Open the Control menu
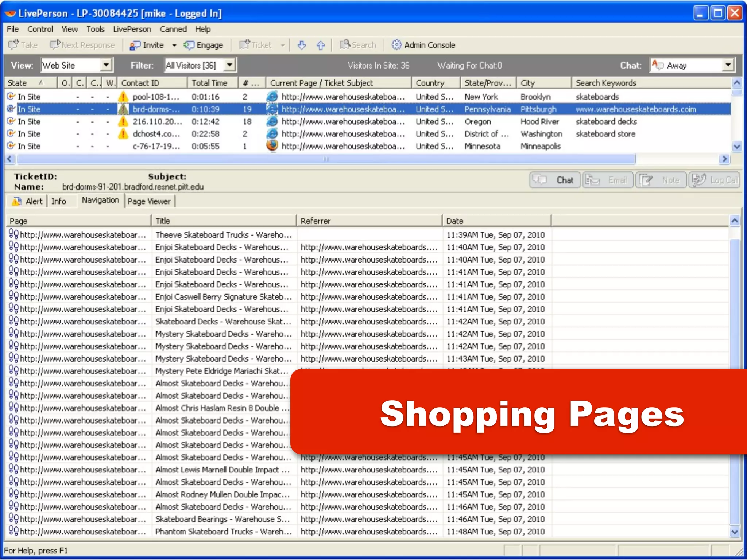 coord(40,29)
